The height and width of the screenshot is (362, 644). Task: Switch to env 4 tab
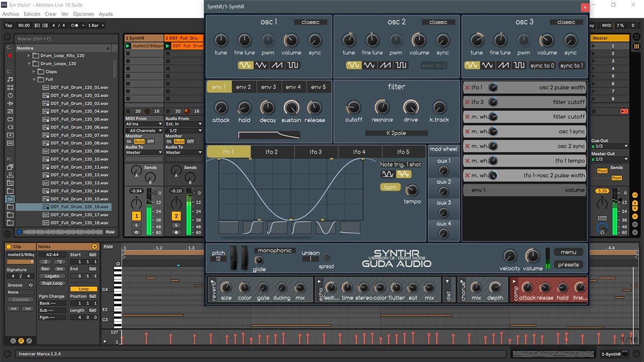[293, 87]
